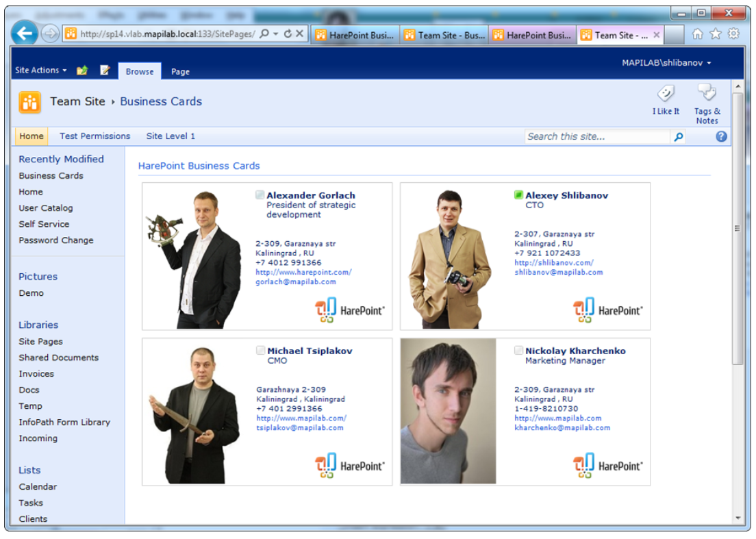Open browser favorites star icon
Screen dimensions: 756x539
coord(716,34)
